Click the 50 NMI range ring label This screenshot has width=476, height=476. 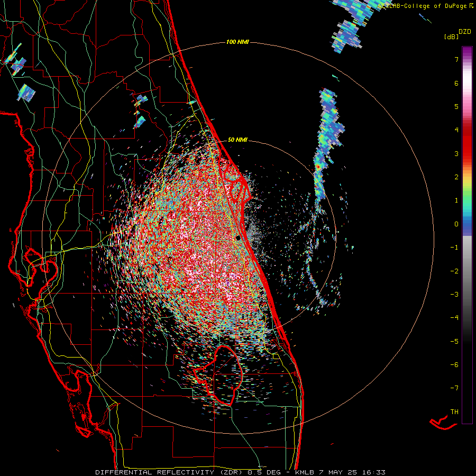point(237,140)
